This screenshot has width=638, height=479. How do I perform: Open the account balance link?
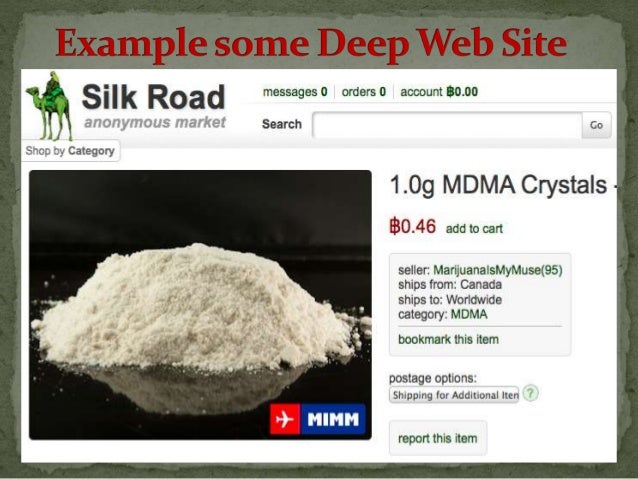point(439,92)
